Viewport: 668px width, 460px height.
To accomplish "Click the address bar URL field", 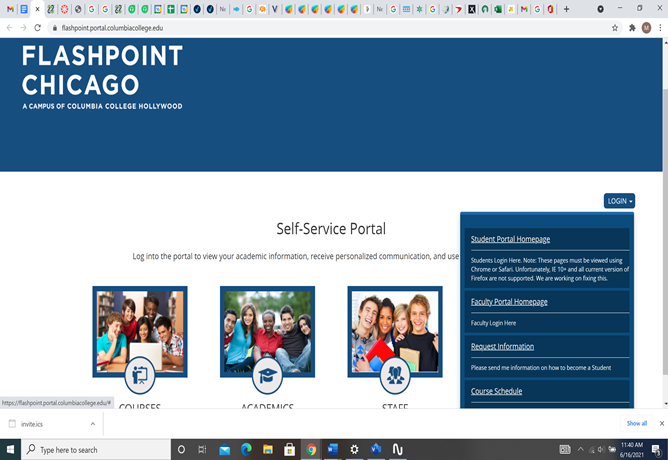I will click(332, 28).
